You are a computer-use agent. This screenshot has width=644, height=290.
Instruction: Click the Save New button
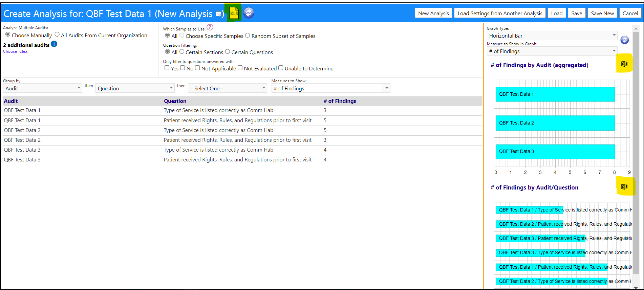click(602, 13)
